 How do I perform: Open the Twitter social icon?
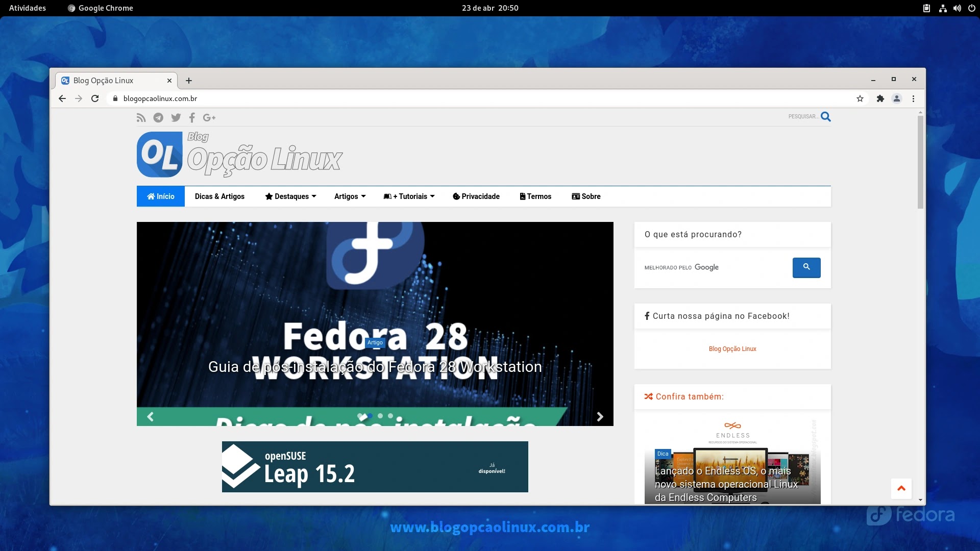[x=176, y=118]
